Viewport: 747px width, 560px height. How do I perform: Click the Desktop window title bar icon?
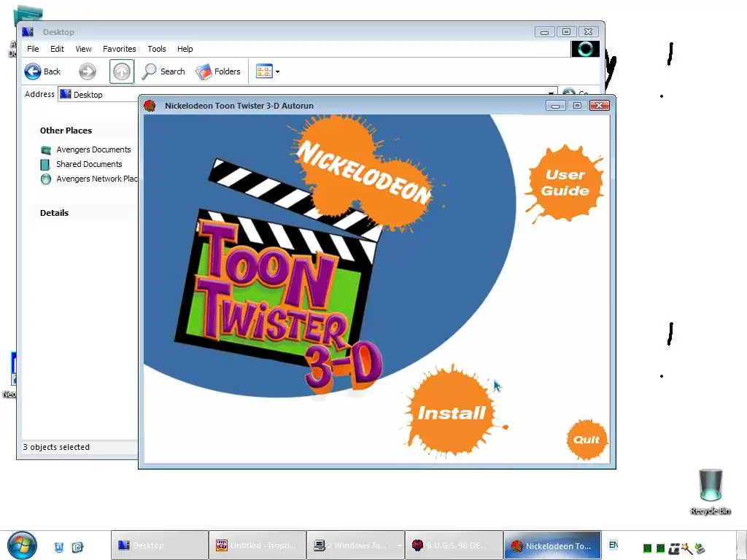pyautogui.click(x=28, y=32)
